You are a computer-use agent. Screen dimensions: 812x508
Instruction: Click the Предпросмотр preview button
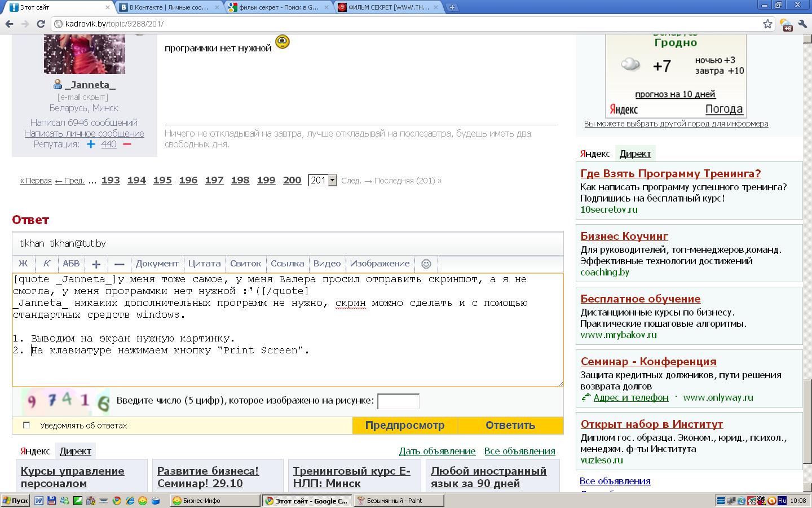tap(405, 425)
